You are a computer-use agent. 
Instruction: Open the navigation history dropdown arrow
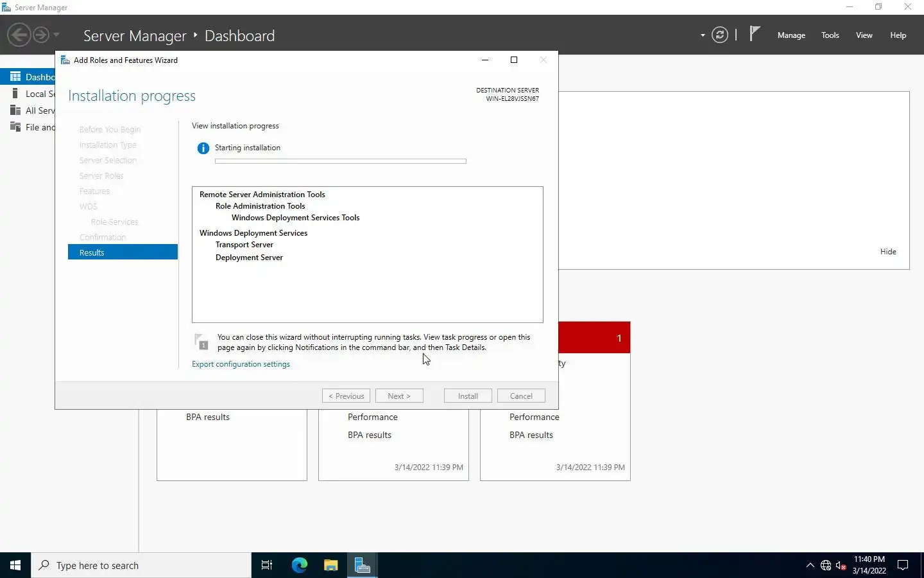[56, 35]
